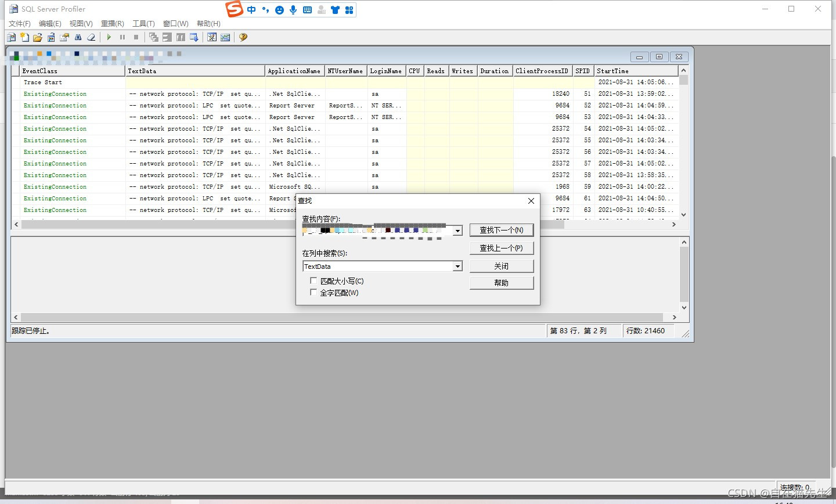Click the trace grid scrollbar up arrow

click(x=683, y=70)
